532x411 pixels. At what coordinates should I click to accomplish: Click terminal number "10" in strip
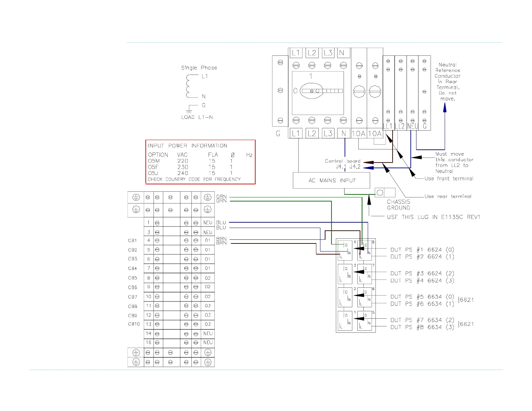pos(148,296)
